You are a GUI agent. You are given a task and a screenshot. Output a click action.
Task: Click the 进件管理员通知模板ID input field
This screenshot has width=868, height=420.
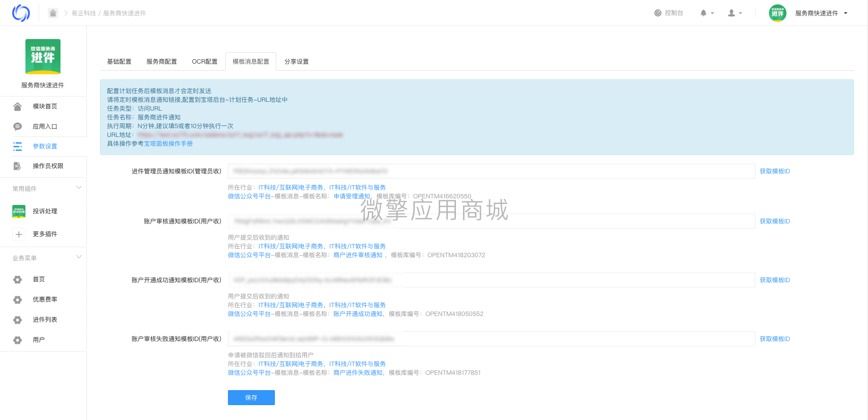click(491, 171)
